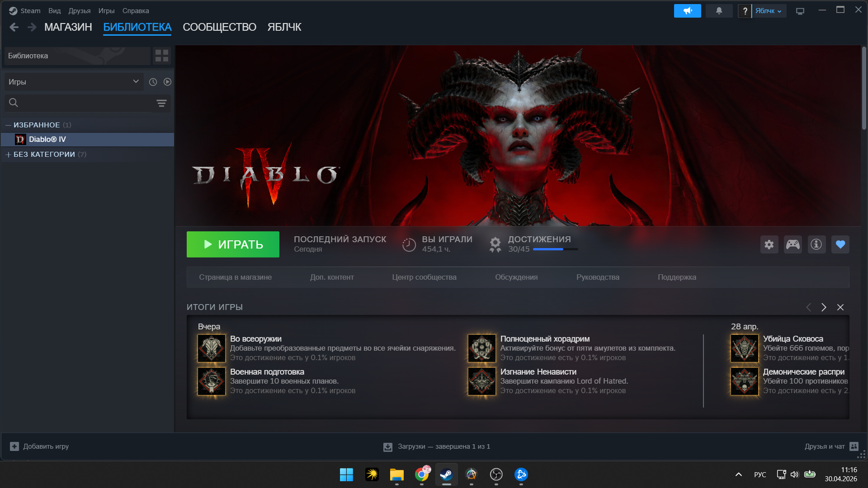Open Руководства link

(598, 277)
